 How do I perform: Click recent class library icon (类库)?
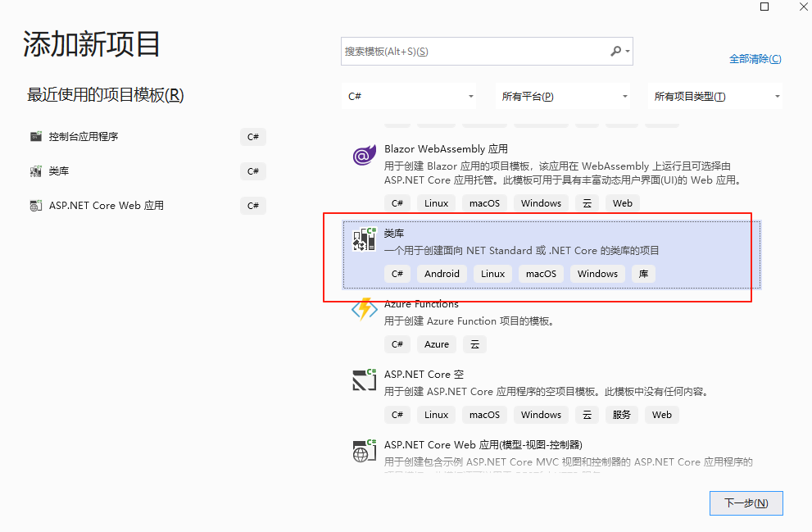(36, 171)
